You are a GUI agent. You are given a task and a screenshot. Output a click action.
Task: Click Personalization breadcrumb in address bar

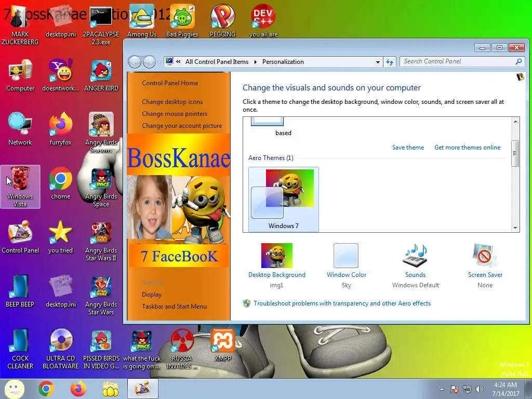pyautogui.click(x=283, y=62)
